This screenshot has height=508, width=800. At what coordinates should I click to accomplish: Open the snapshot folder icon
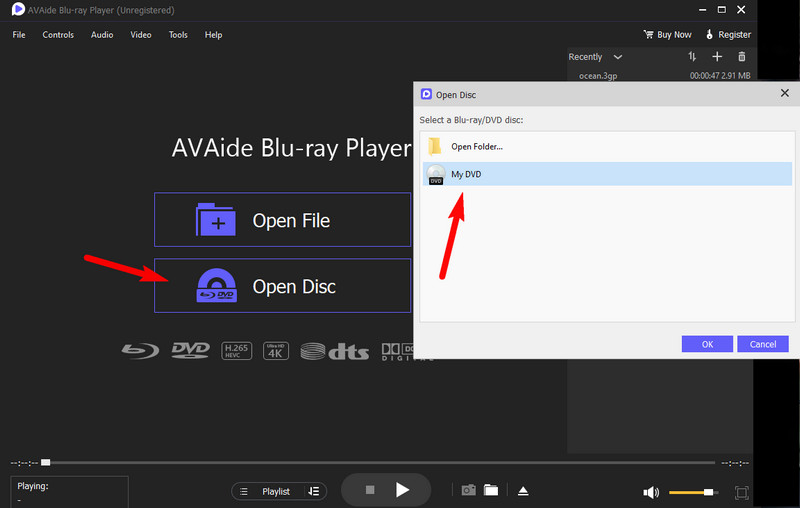click(491, 490)
